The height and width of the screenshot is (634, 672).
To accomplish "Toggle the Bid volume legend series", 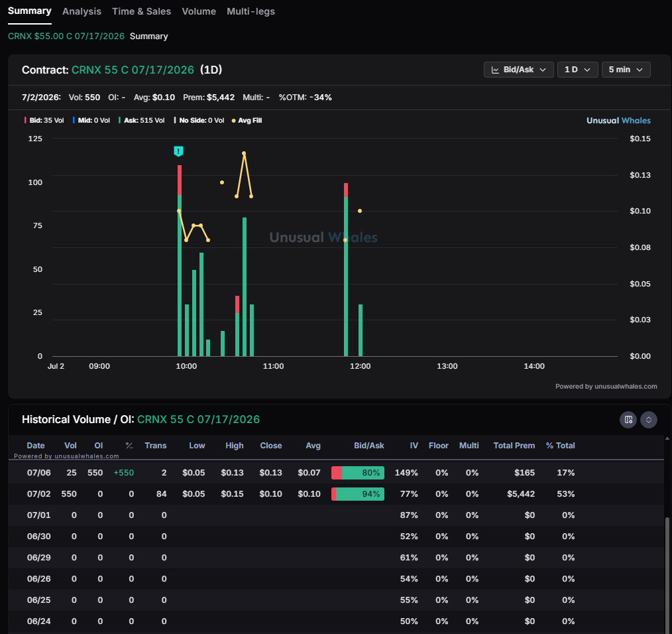I will point(44,121).
